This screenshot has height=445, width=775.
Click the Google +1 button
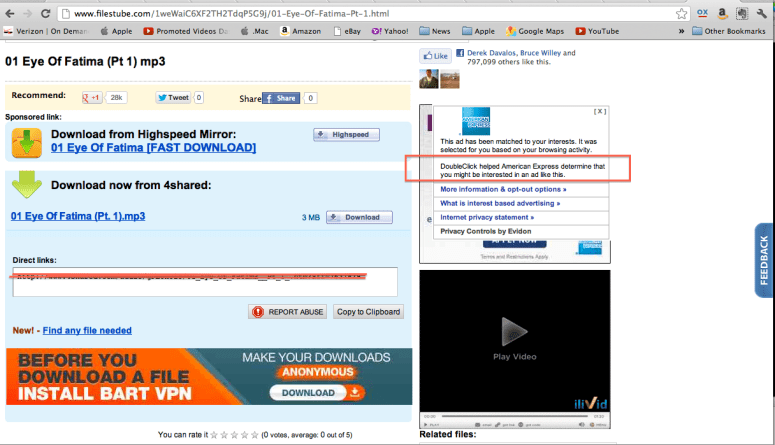(92, 98)
